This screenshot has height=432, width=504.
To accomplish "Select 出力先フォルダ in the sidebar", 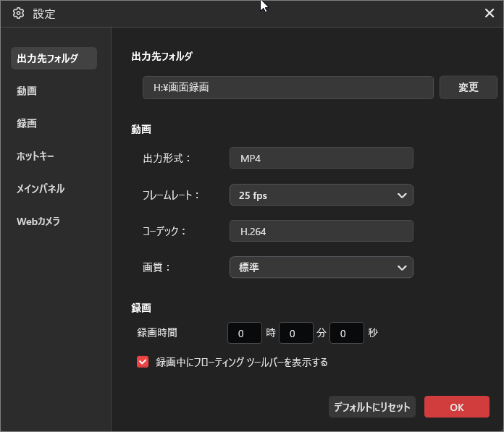I will pyautogui.click(x=54, y=58).
